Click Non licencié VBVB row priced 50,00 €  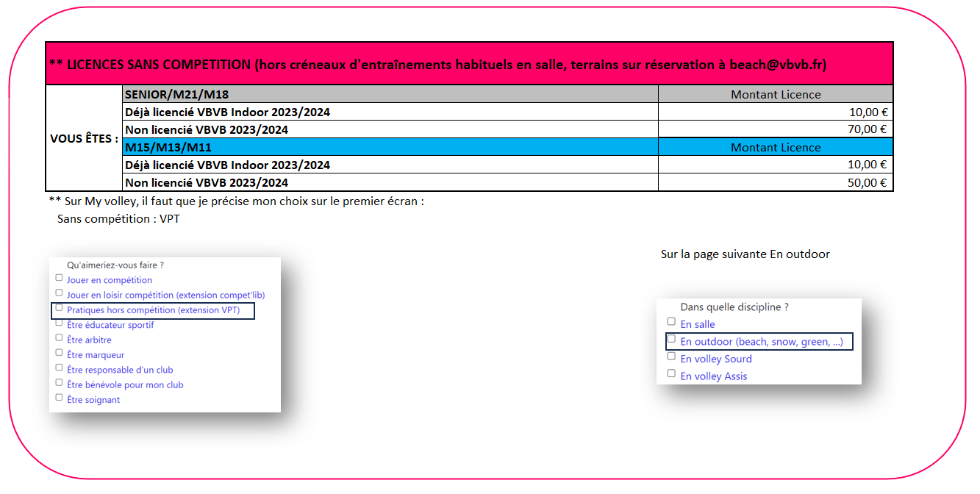(390, 182)
